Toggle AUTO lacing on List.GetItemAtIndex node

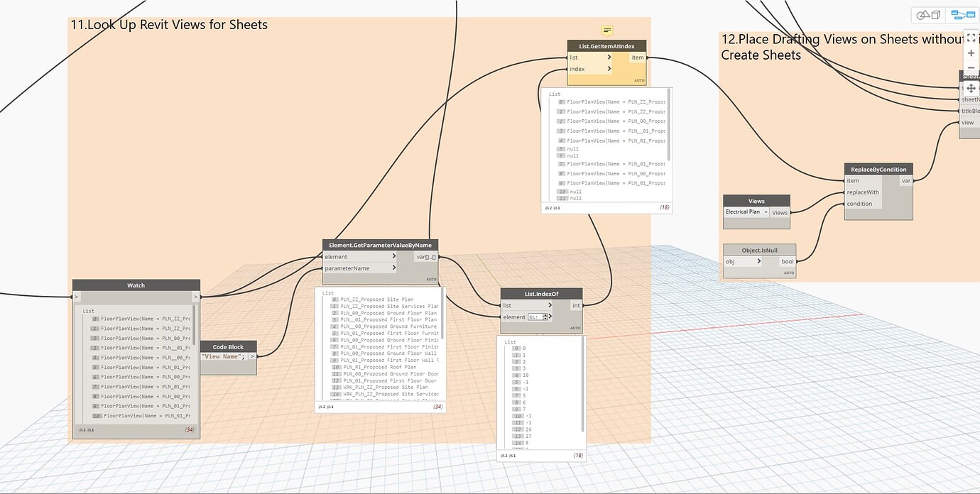[x=639, y=80]
